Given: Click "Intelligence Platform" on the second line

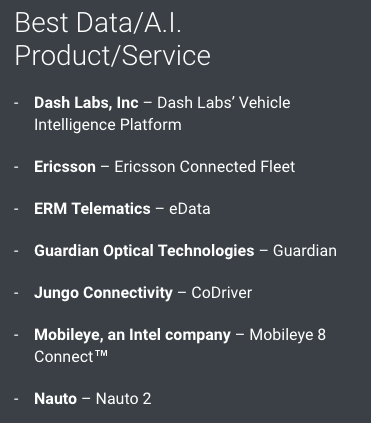Looking at the screenshot, I should coord(108,125).
